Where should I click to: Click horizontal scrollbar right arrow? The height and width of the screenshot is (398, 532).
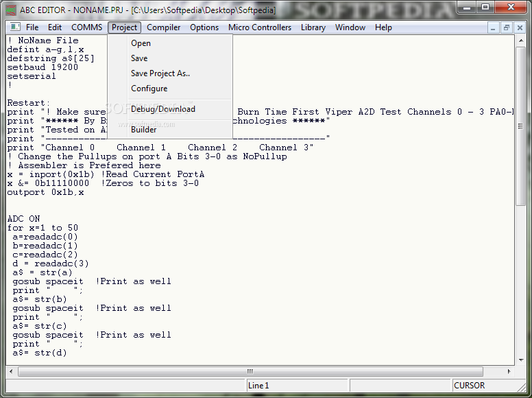tap(509, 371)
